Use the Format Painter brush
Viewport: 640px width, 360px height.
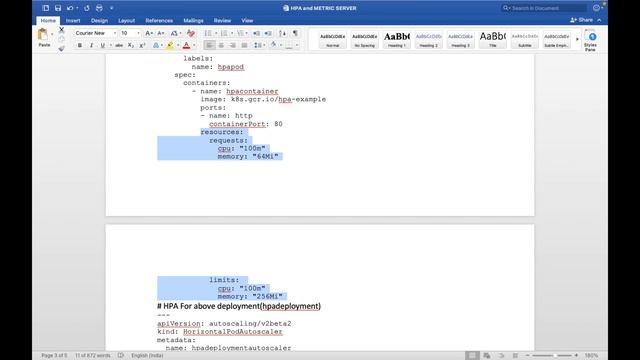61,49
